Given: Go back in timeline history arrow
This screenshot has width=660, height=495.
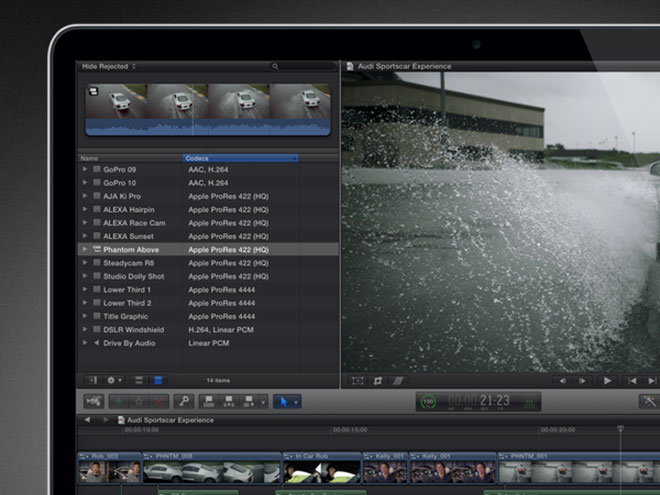Looking at the screenshot, I should (x=87, y=420).
